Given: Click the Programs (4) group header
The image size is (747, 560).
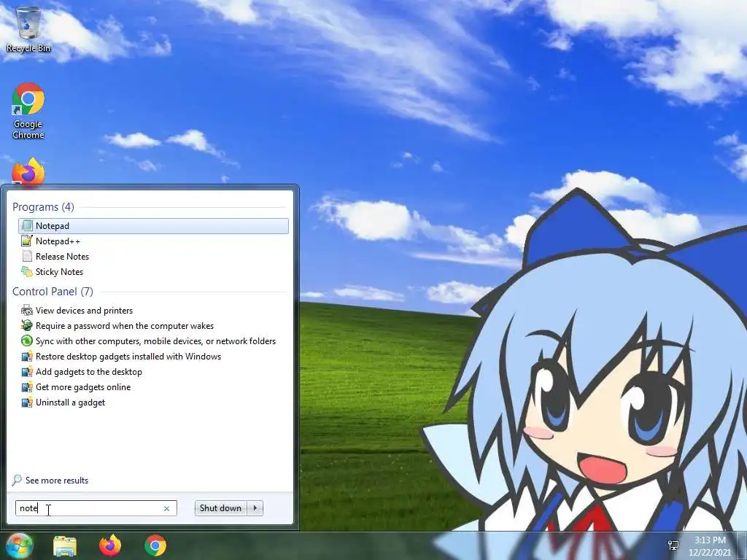Looking at the screenshot, I should click(x=43, y=206).
